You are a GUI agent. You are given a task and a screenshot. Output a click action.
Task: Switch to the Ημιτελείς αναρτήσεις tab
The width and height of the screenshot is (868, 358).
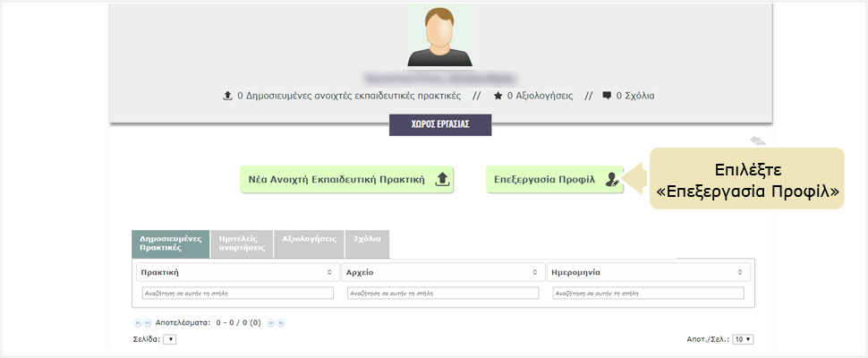[x=241, y=244]
